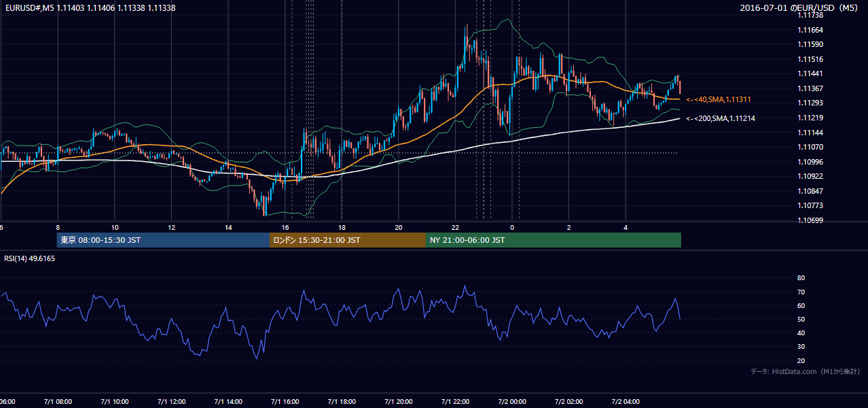868x408 pixels.
Task: Click hour marker 18 under price chart
Action: (x=342, y=228)
